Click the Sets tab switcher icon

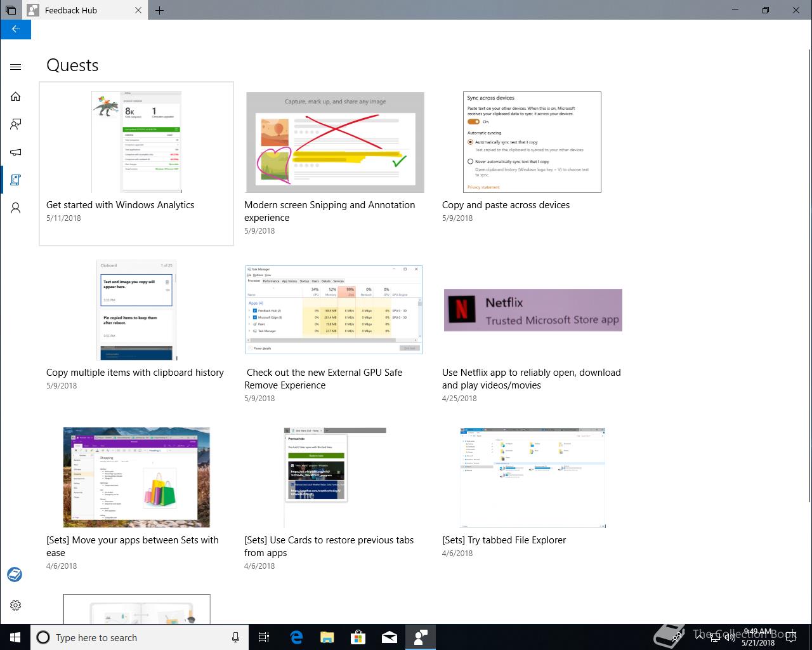10,10
